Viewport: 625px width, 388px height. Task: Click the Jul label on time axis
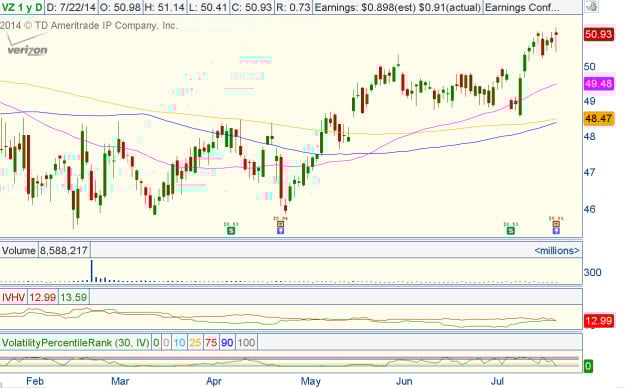click(x=497, y=381)
